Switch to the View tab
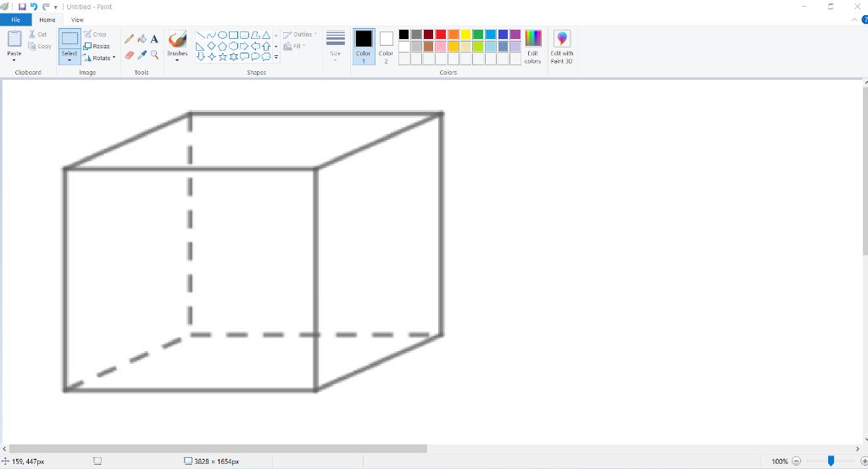868x469 pixels. coord(77,20)
